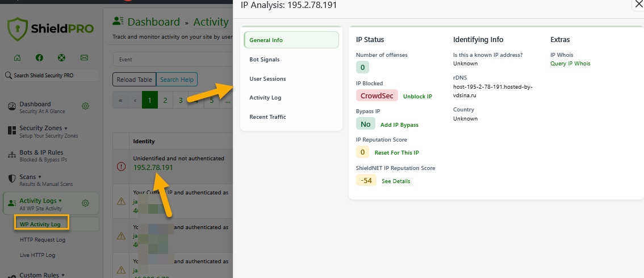
Task: Select page 5 in pagination
Action: (211, 100)
